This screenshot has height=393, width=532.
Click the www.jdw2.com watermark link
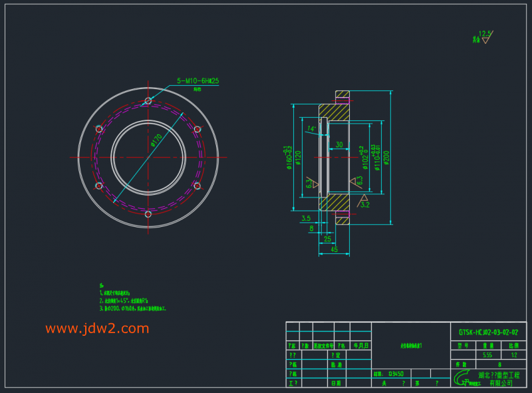tap(97, 328)
